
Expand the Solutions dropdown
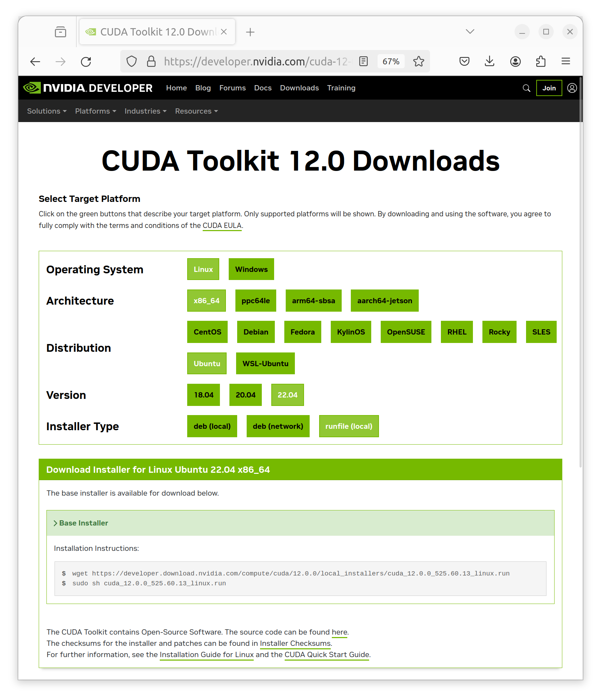click(47, 111)
